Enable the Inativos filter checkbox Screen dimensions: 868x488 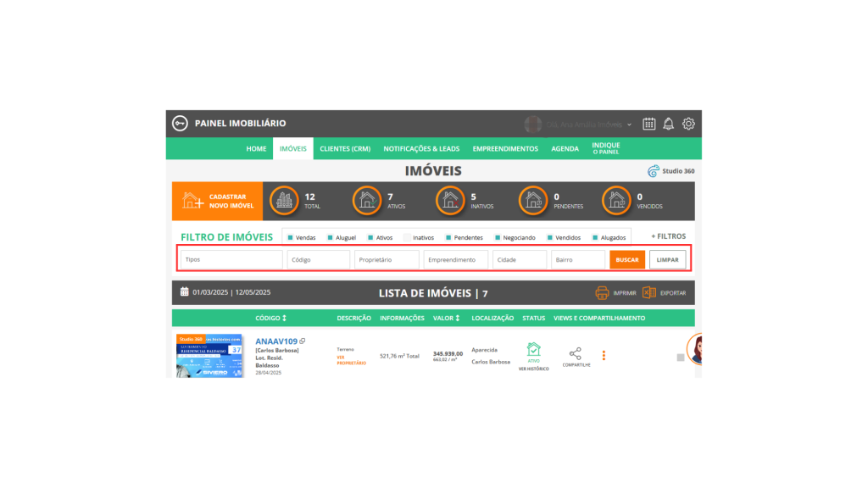[x=407, y=238]
